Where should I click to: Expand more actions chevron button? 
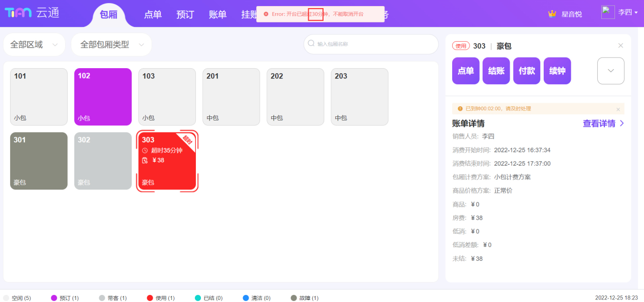coord(610,71)
